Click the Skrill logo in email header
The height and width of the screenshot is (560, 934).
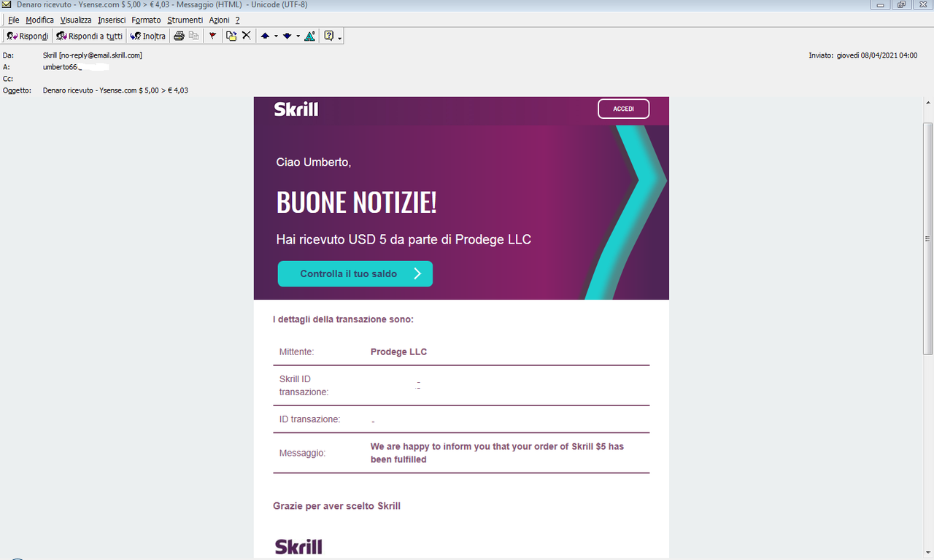[x=296, y=109]
